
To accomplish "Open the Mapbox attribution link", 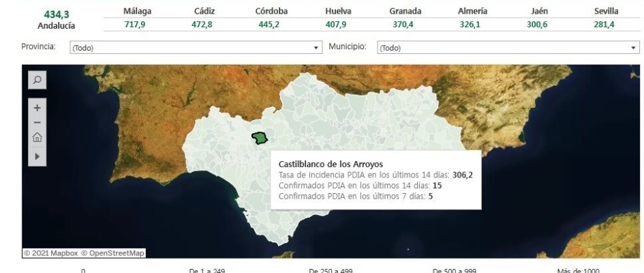I will point(51,253).
